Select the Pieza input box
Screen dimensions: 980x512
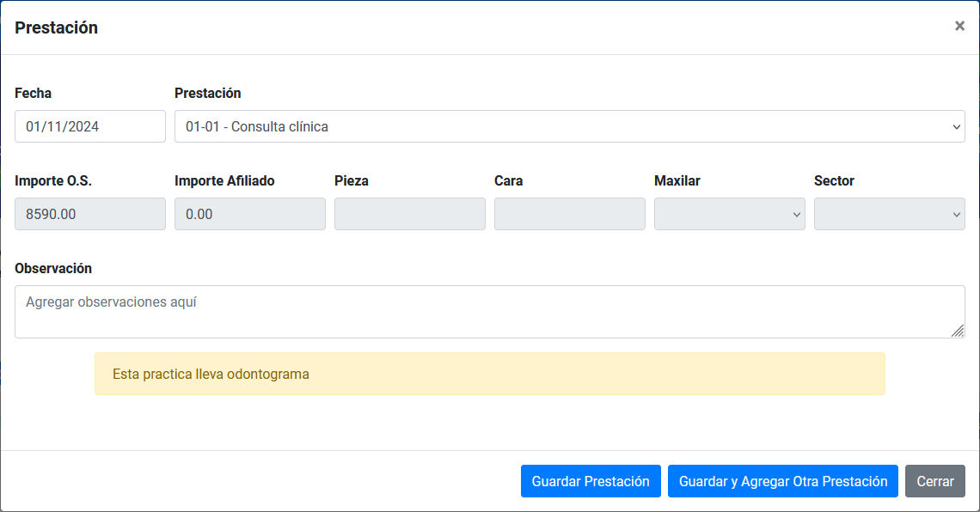coord(409,213)
